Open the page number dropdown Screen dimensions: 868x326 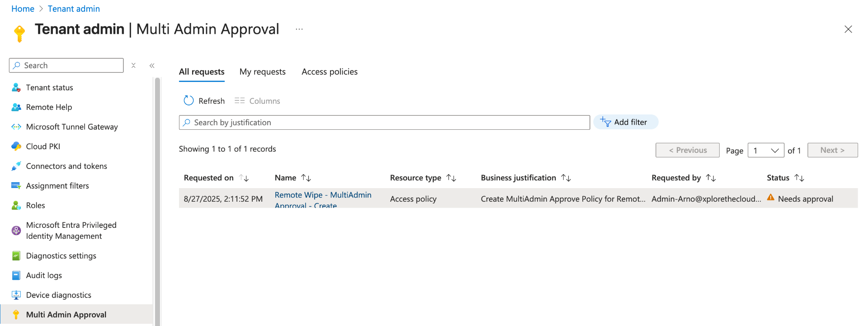click(766, 151)
